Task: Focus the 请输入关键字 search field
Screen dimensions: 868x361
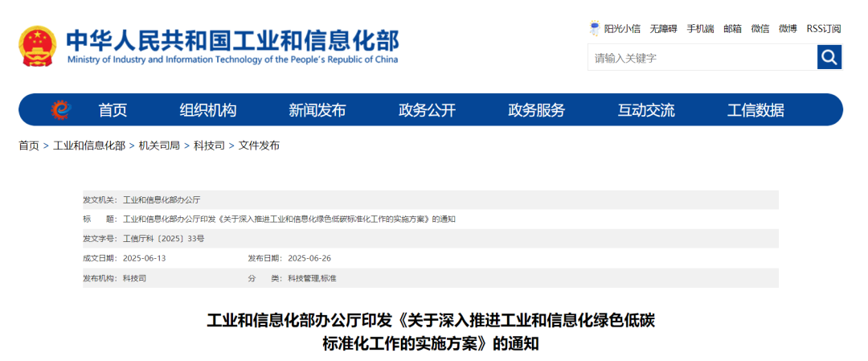Action: point(702,58)
